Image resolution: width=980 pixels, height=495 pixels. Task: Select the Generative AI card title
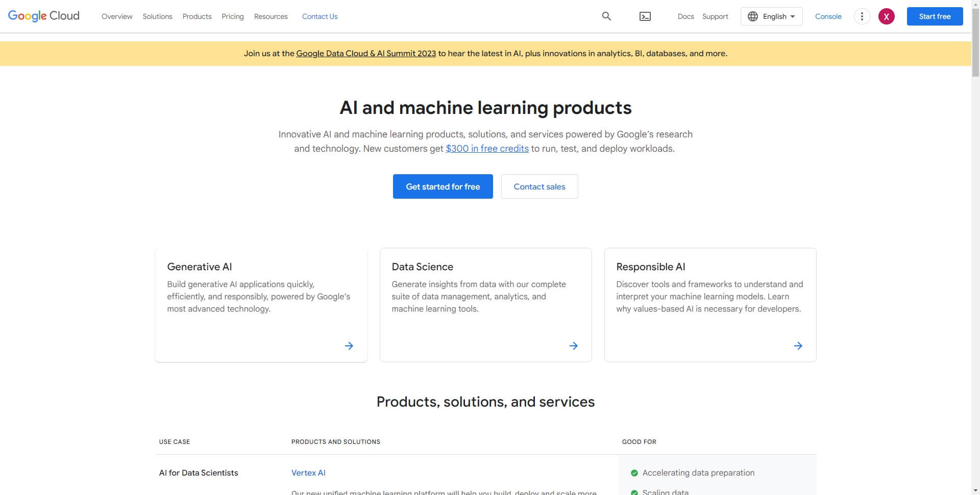coord(200,267)
